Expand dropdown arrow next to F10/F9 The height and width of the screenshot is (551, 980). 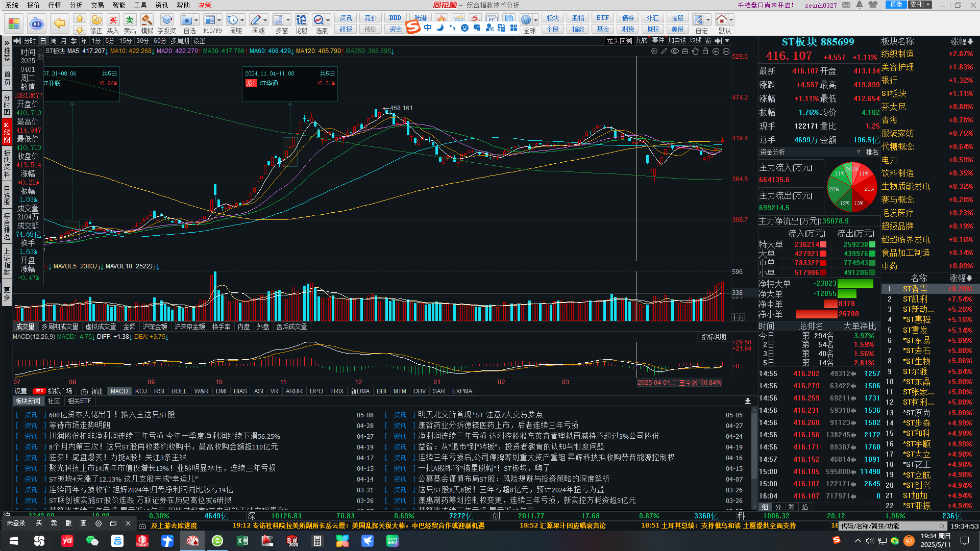tap(219, 20)
